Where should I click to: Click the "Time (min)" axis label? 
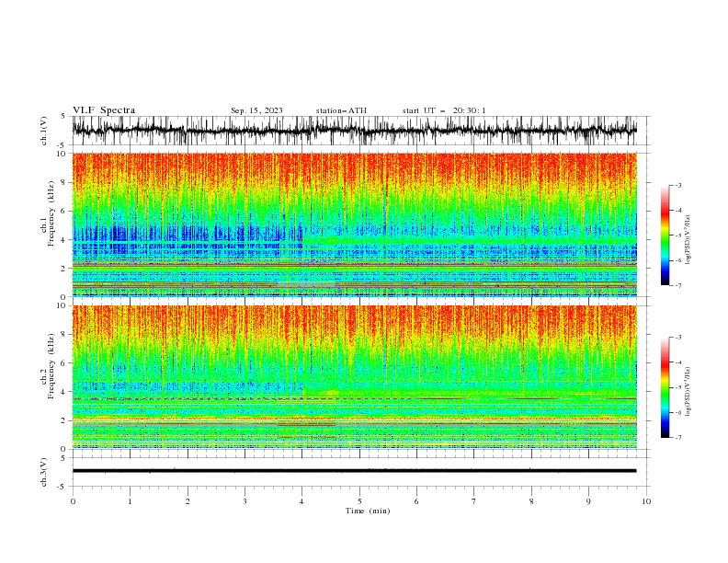(x=368, y=511)
